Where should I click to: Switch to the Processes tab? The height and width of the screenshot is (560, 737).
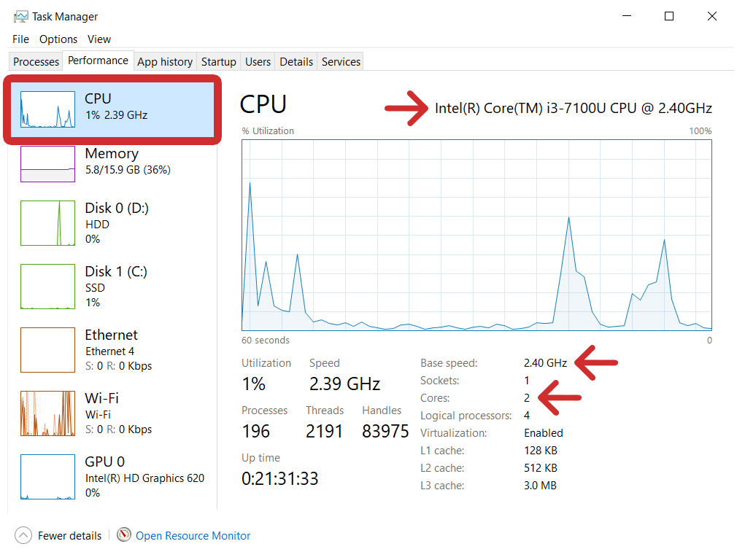[x=35, y=61]
